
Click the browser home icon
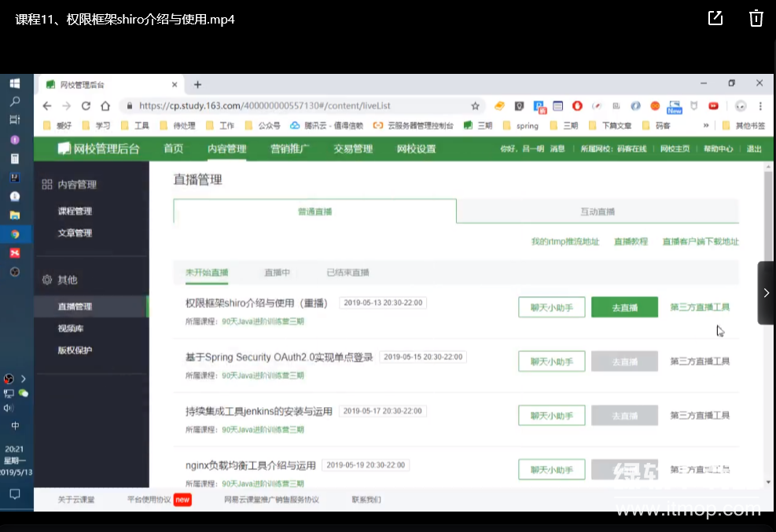[105, 105]
